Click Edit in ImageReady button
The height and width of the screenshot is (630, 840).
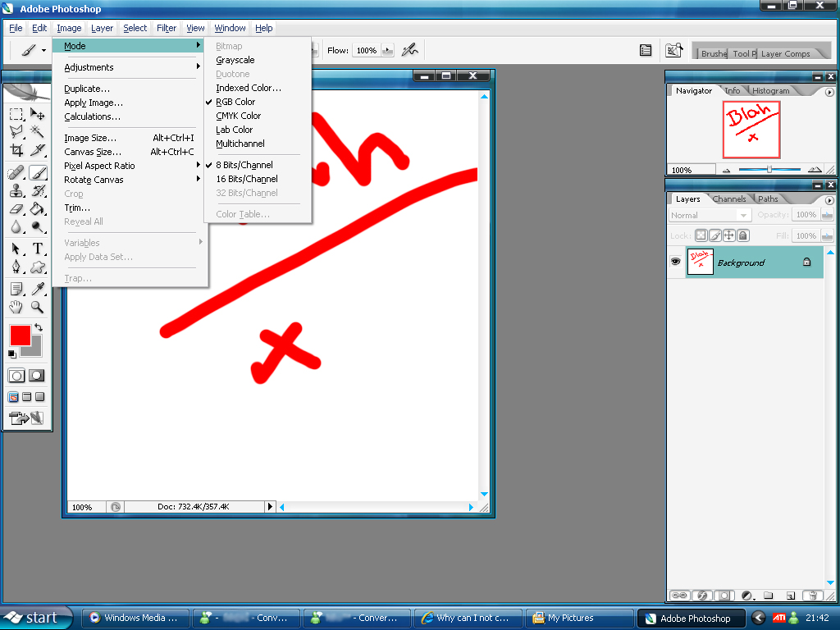[26, 418]
